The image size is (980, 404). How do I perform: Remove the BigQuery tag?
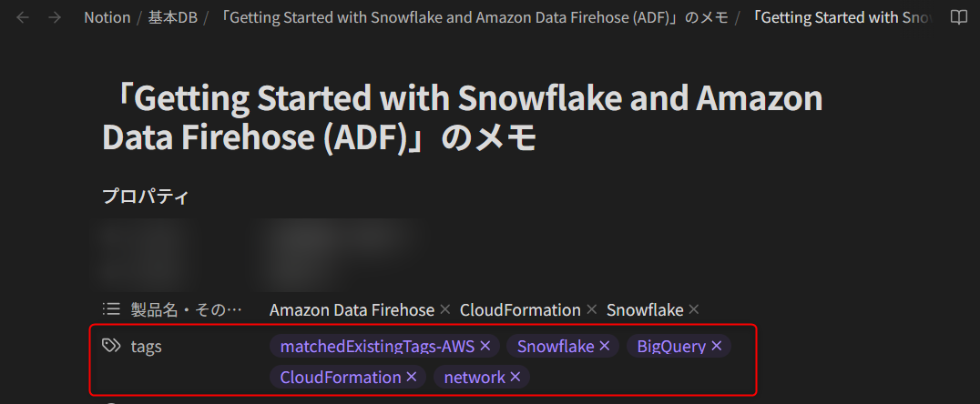716,346
